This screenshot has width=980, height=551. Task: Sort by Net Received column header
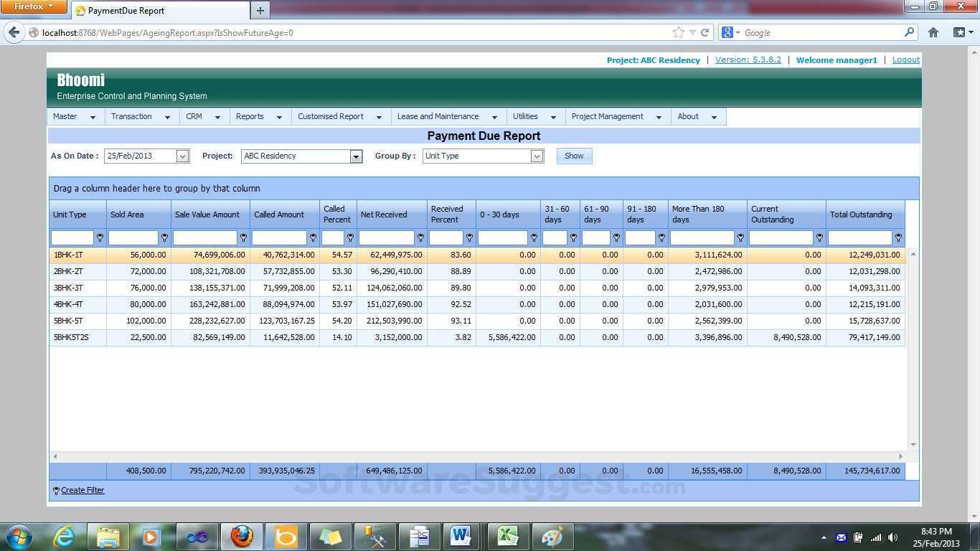click(x=392, y=215)
